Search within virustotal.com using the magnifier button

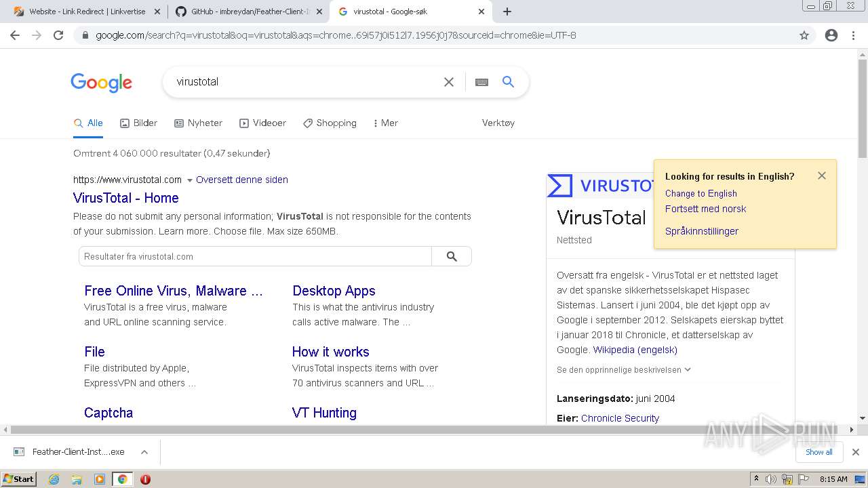click(x=452, y=256)
